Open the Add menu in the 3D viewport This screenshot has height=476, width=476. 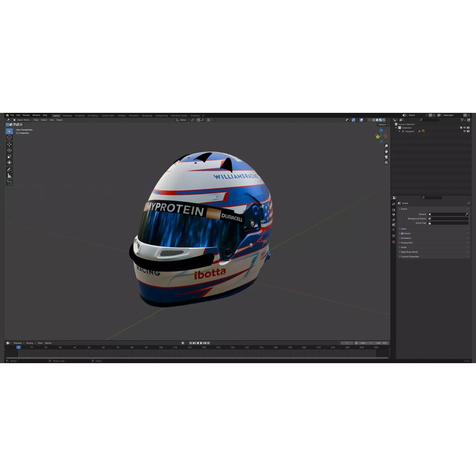[x=52, y=120]
